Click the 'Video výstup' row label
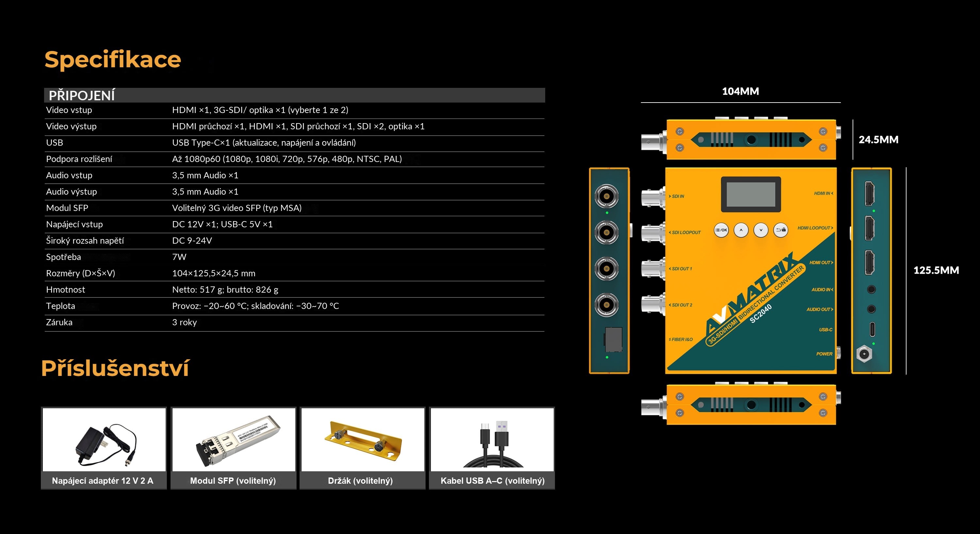The height and width of the screenshot is (534, 980). coord(71,126)
